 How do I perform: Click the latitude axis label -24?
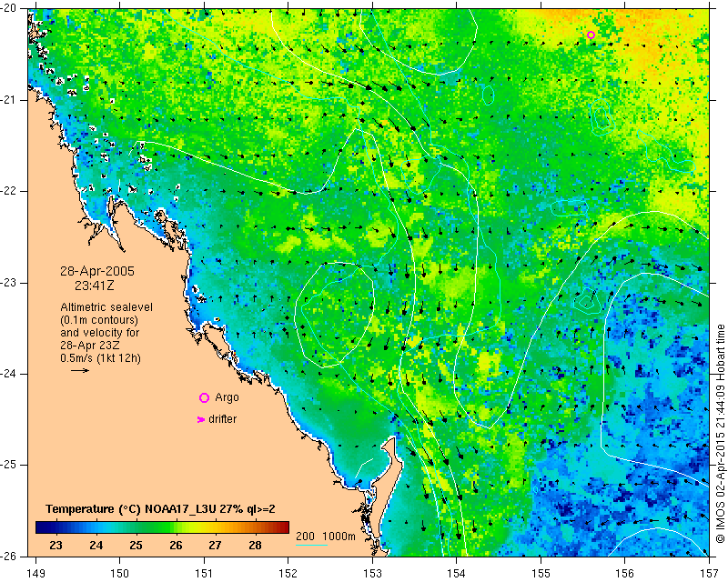[8, 374]
